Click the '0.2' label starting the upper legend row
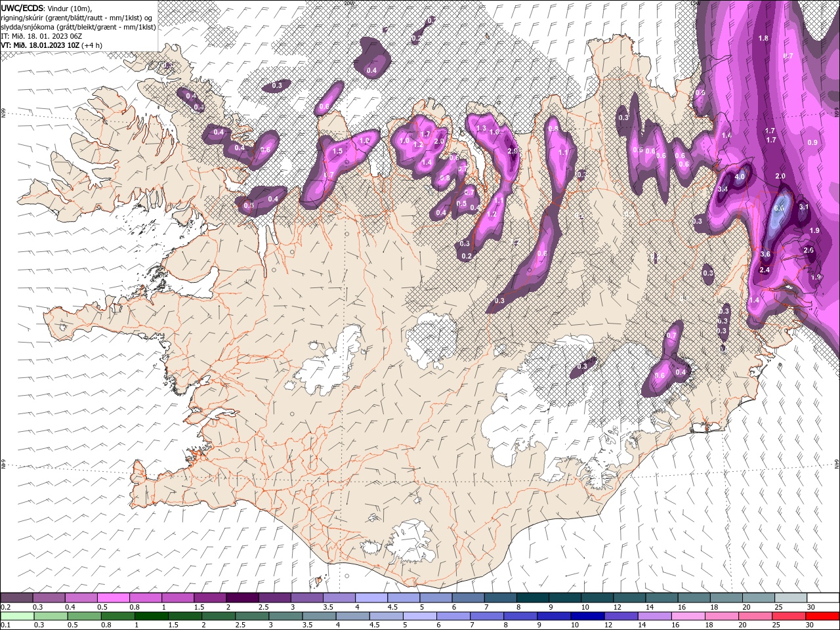This screenshot has height=630, width=840. [x=6, y=607]
